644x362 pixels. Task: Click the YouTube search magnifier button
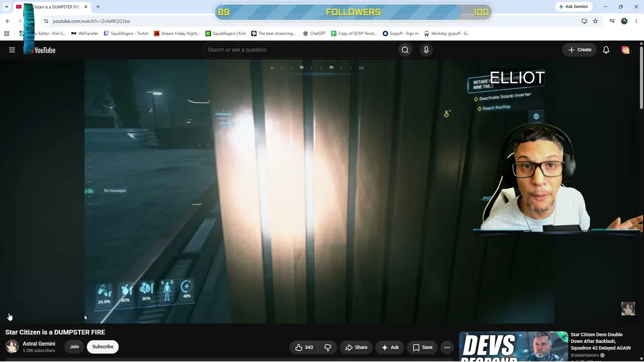(x=405, y=50)
